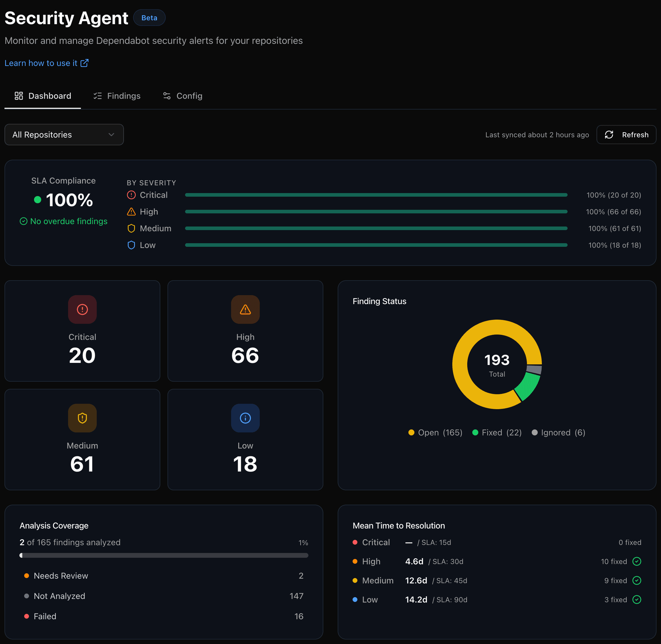Click the 'Ignored (6)' legend label
This screenshot has height=644, width=661.
pyautogui.click(x=563, y=433)
